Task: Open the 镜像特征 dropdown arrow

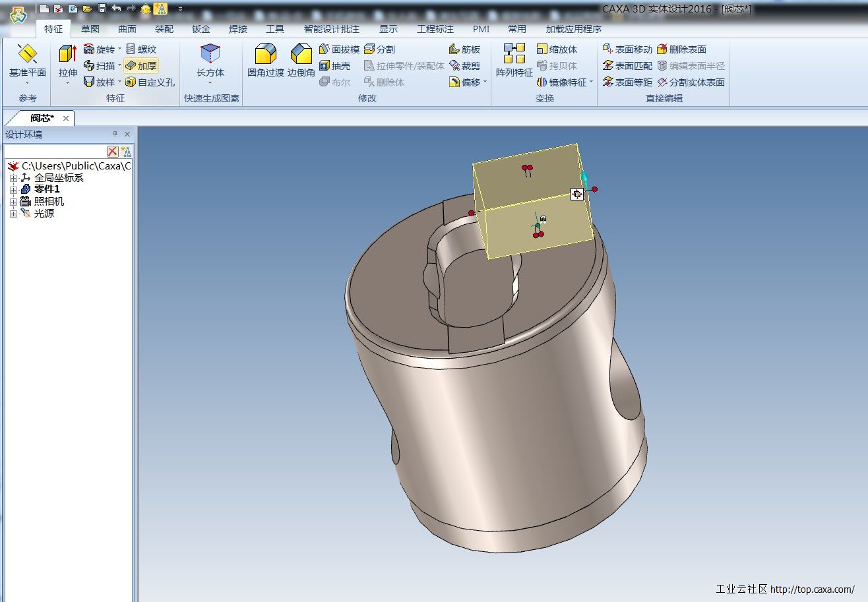Action: point(591,82)
